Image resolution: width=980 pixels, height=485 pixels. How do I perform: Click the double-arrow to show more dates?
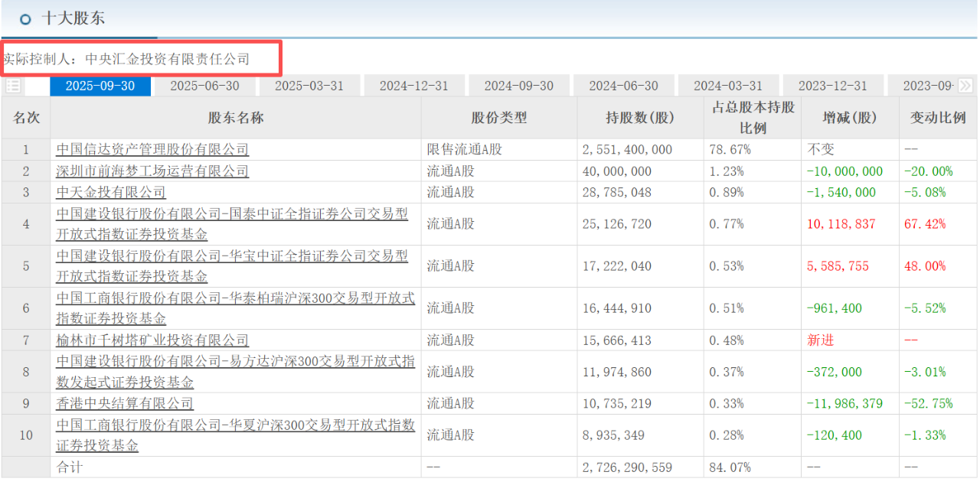pyautogui.click(x=965, y=86)
